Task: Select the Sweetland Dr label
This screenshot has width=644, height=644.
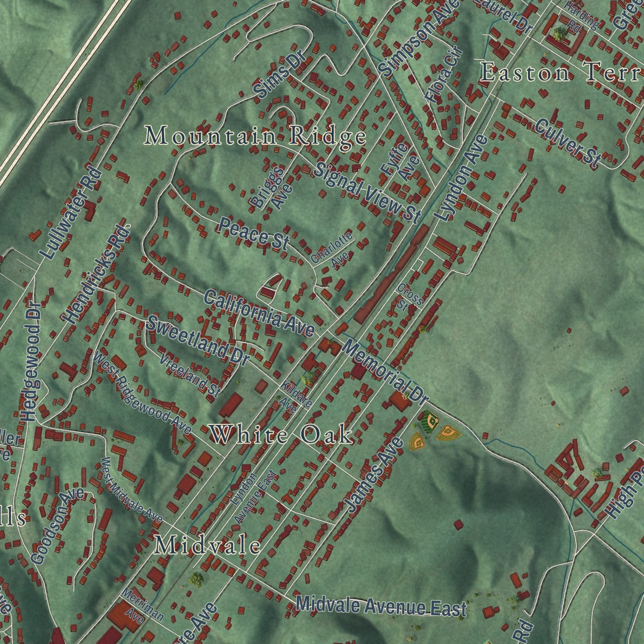Action: [x=198, y=340]
